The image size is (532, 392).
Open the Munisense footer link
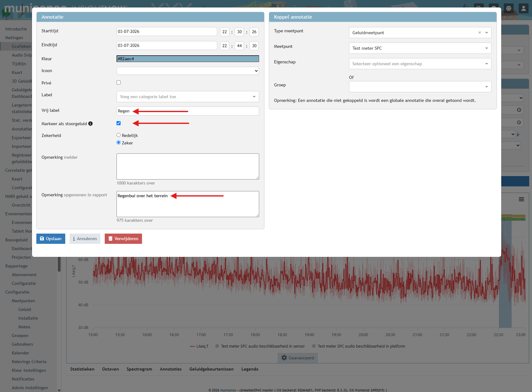pos(228,390)
